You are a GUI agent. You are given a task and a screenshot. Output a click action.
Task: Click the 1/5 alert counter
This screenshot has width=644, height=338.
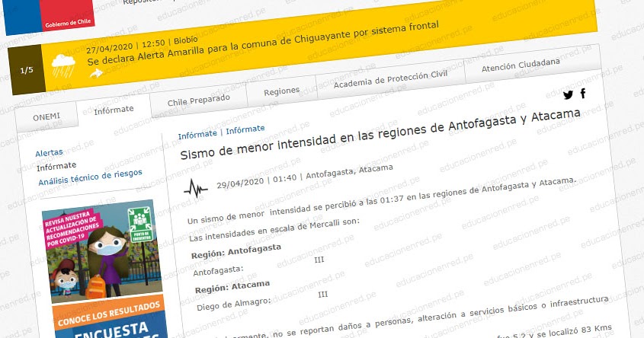(x=27, y=70)
